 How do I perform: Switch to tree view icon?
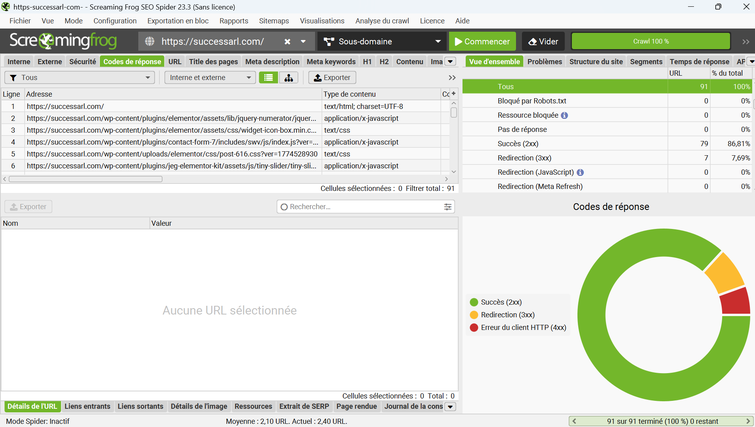(x=289, y=77)
